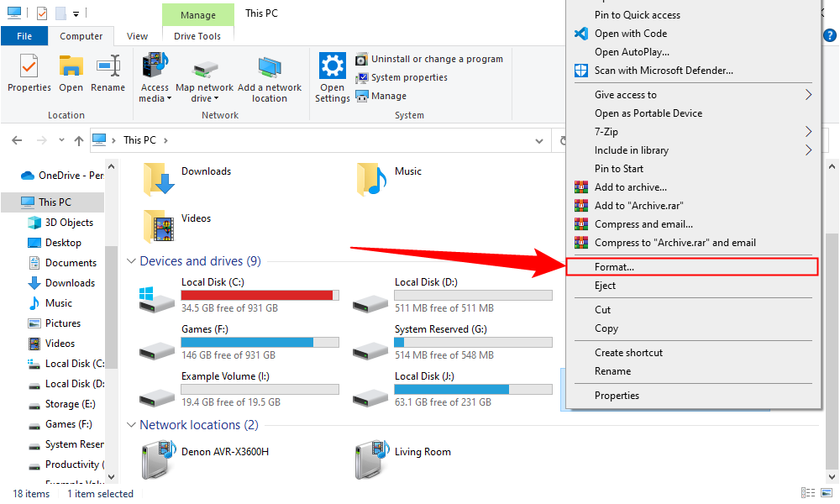Navigate up one level with the up arrow
Viewport: 840px width, 504px height.
click(78, 139)
